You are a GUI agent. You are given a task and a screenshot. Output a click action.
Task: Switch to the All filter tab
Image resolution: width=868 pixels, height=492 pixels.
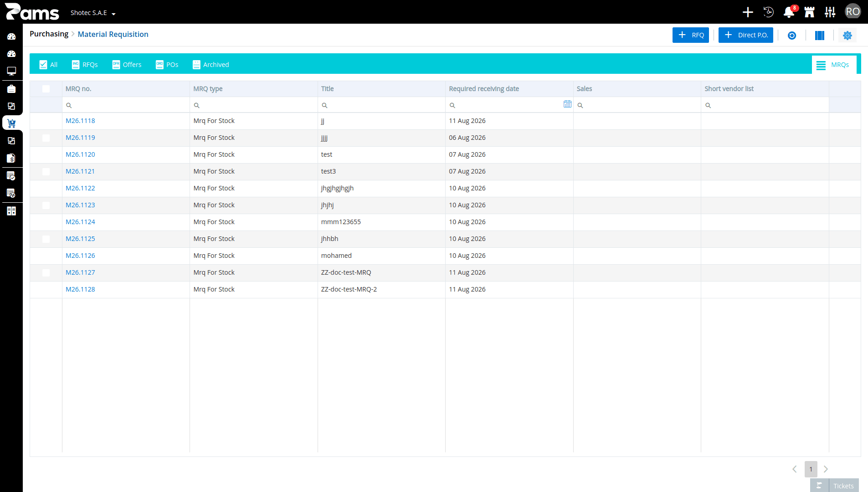tap(48, 65)
